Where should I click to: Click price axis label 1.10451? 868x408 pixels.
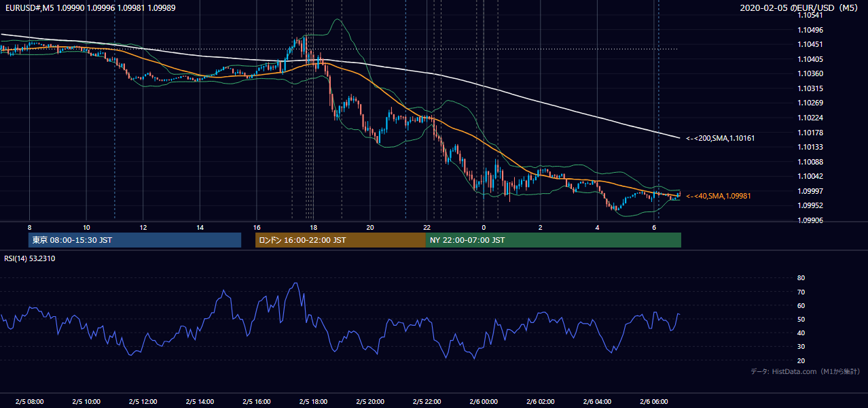coord(810,44)
